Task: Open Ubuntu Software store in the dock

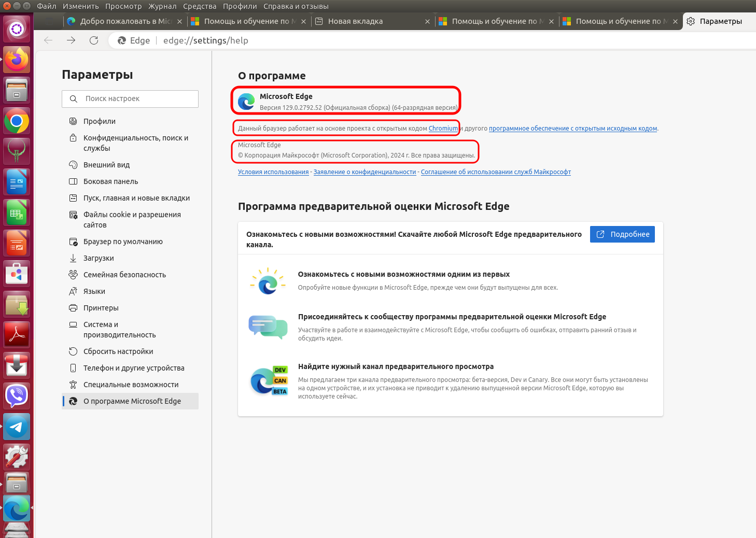Action: [x=17, y=274]
